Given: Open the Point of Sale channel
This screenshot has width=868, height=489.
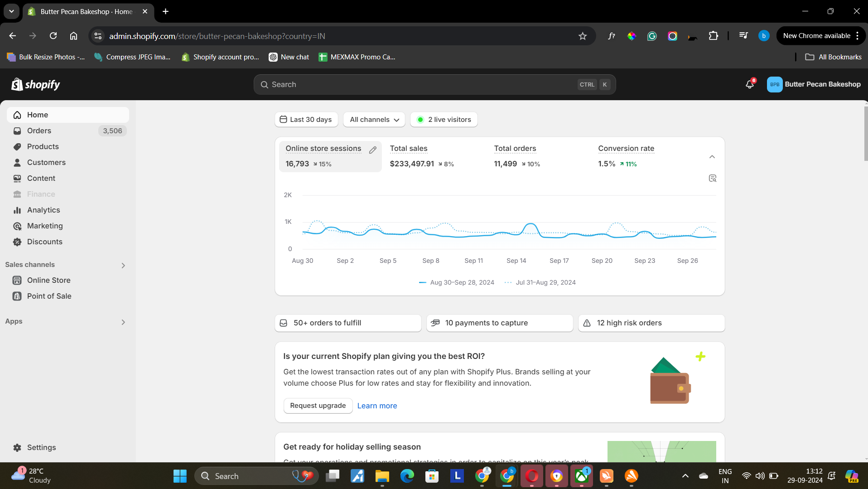Looking at the screenshot, I should 68,296.
